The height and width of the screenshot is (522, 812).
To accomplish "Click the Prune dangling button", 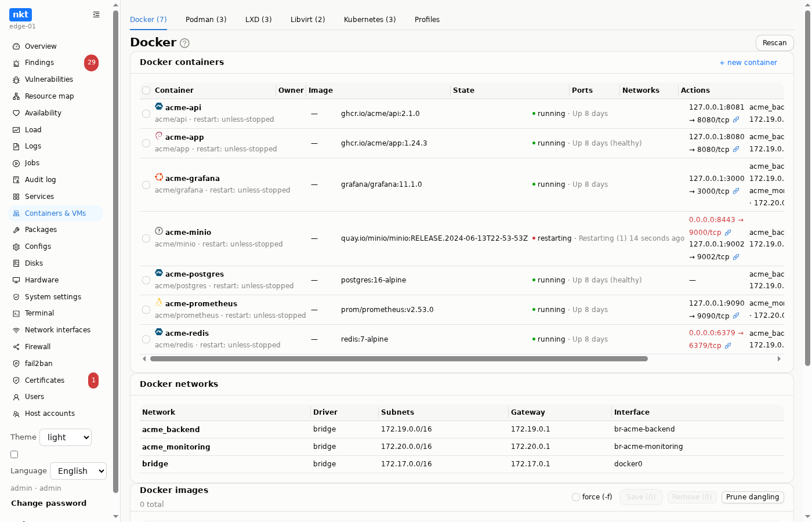I will click(x=753, y=497).
